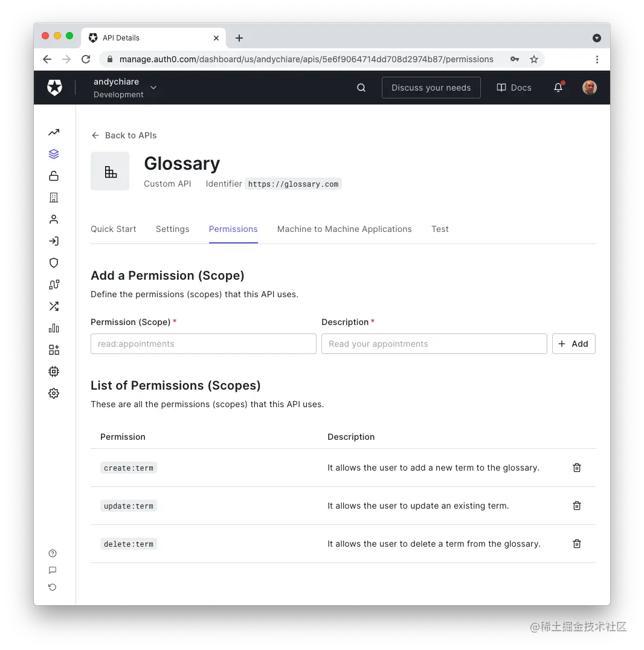Go Back to APIs

click(x=124, y=135)
